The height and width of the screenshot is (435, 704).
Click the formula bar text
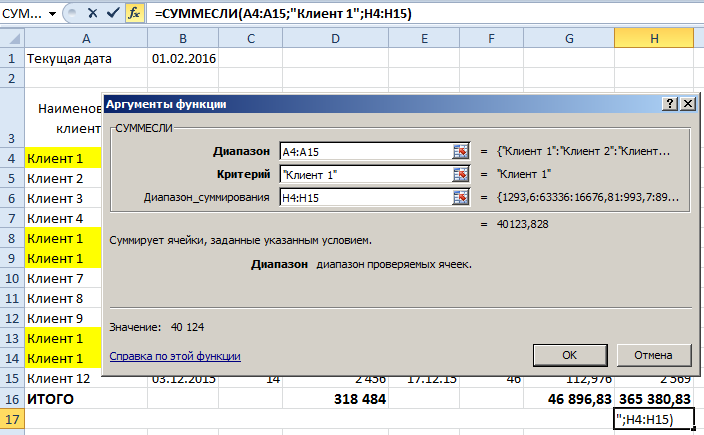point(283,13)
